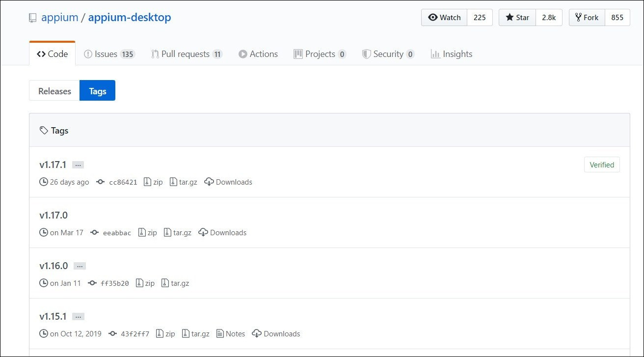Open commit eeabbac
The width and height of the screenshot is (644, 357).
point(111,233)
